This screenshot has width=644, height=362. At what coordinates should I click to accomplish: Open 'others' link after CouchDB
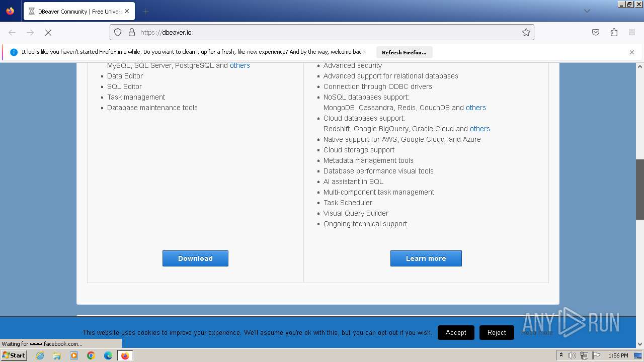coord(476,108)
